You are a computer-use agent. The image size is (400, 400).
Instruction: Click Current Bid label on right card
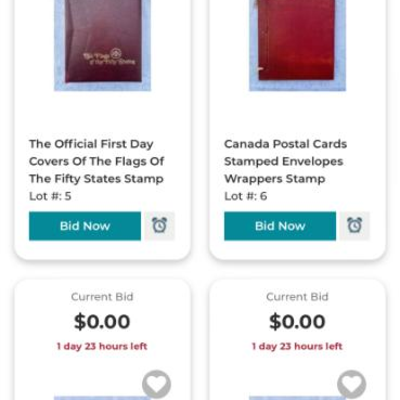297,297
